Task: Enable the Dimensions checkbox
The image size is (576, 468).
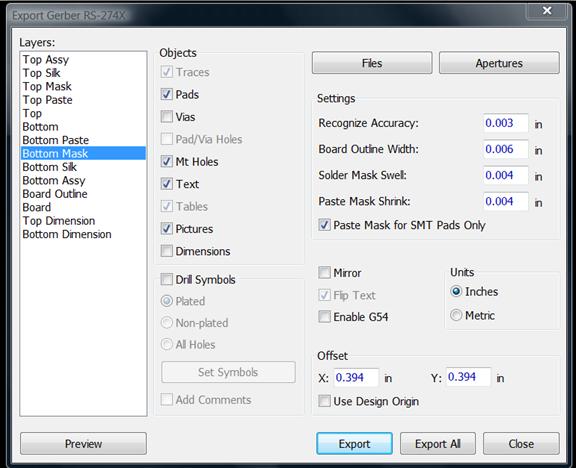Action: pyautogui.click(x=167, y=251)
